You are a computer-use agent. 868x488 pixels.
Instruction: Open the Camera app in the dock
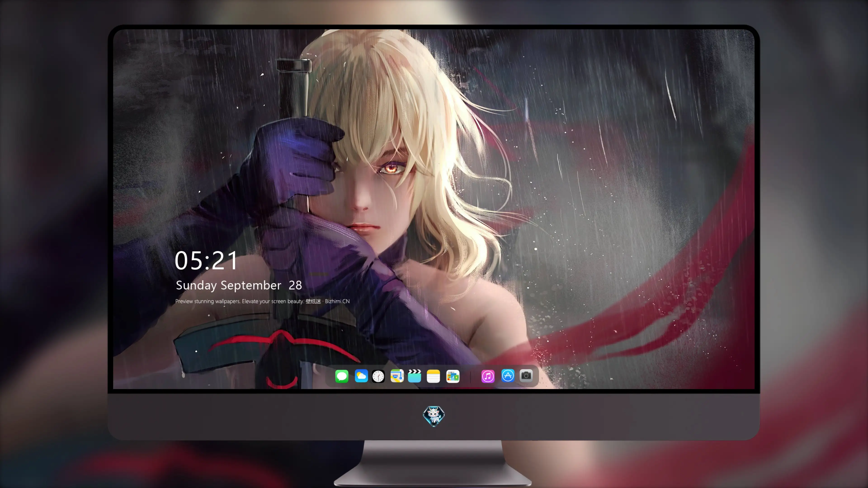click(526, 375)
